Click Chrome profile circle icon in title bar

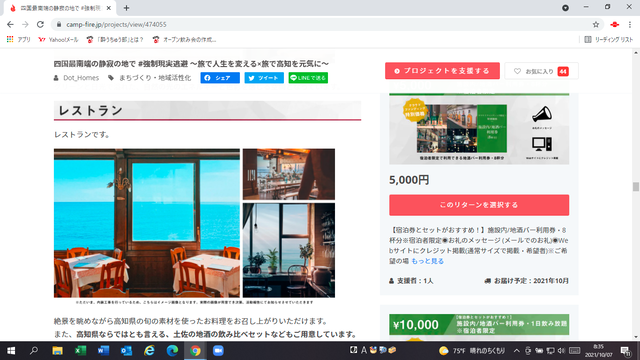[x=565, y=8]
